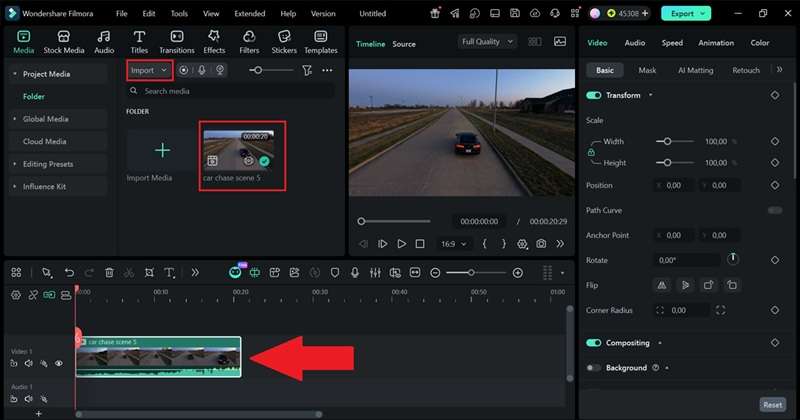Switch to the Audio properties tab
Viewport: 800px width, 420px height.
(635, 43)
